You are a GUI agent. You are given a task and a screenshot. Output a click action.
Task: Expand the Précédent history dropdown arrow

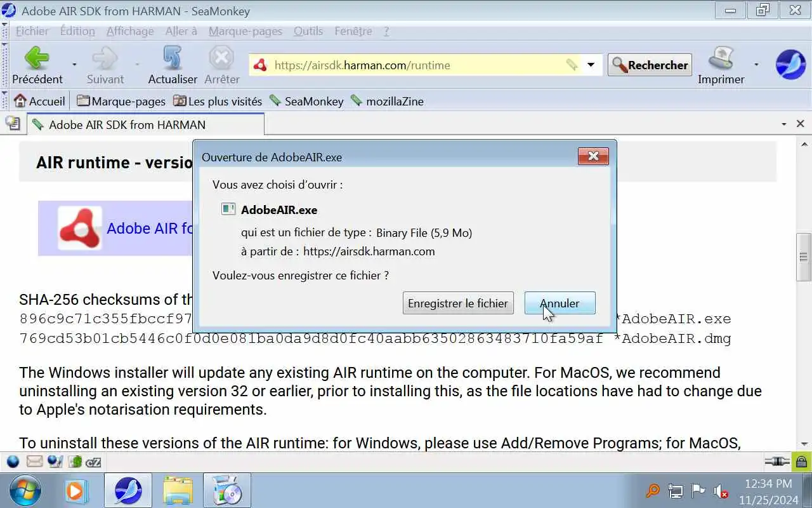coord(74,65)
